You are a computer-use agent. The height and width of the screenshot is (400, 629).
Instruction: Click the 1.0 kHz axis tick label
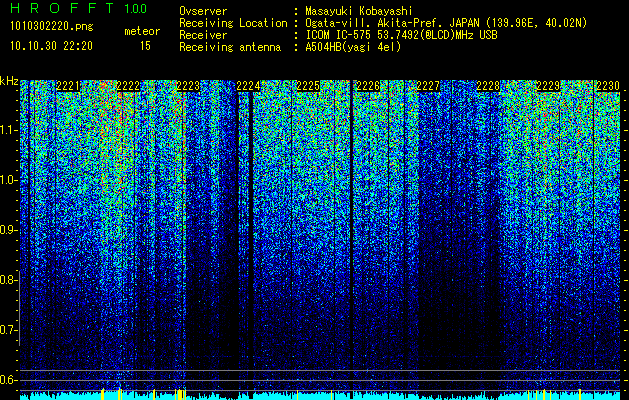[8, 180]
